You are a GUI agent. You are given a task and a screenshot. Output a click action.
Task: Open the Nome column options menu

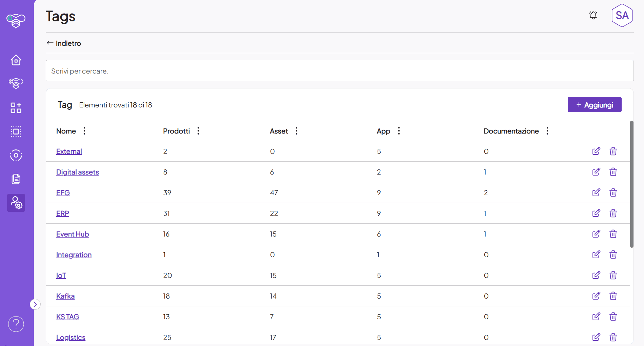(84, 131)
